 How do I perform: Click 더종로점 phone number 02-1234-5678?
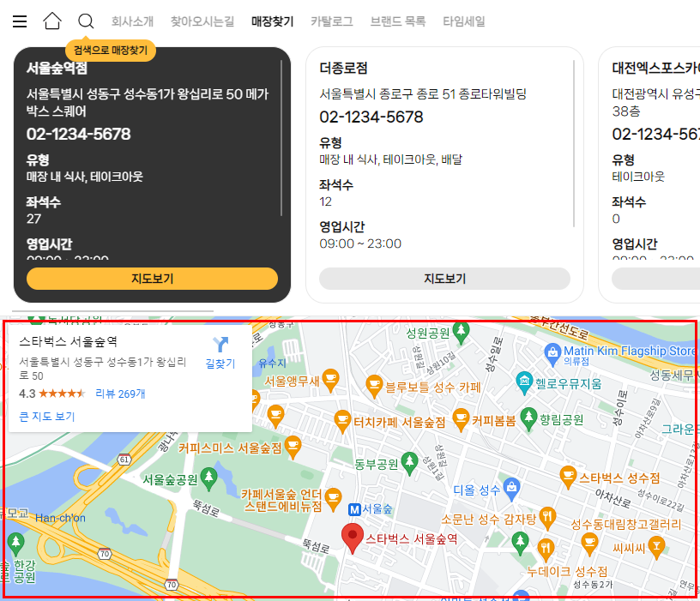tap(371, 117)
